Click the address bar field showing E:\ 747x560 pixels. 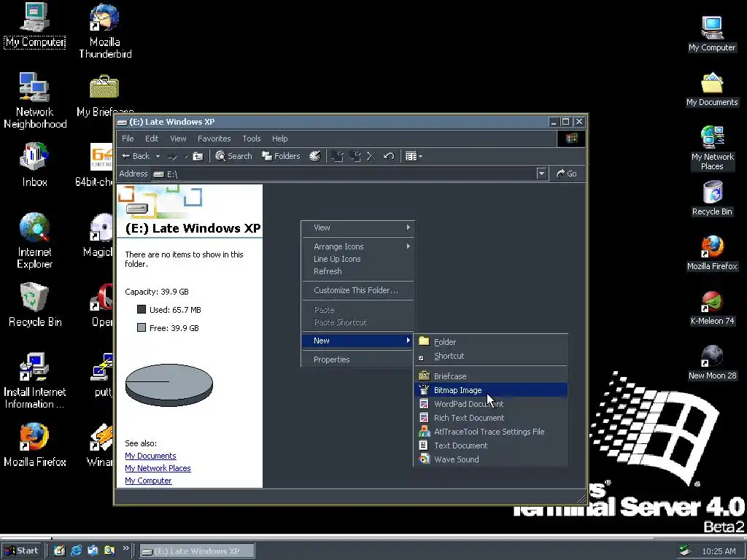[x=349, y=174]
